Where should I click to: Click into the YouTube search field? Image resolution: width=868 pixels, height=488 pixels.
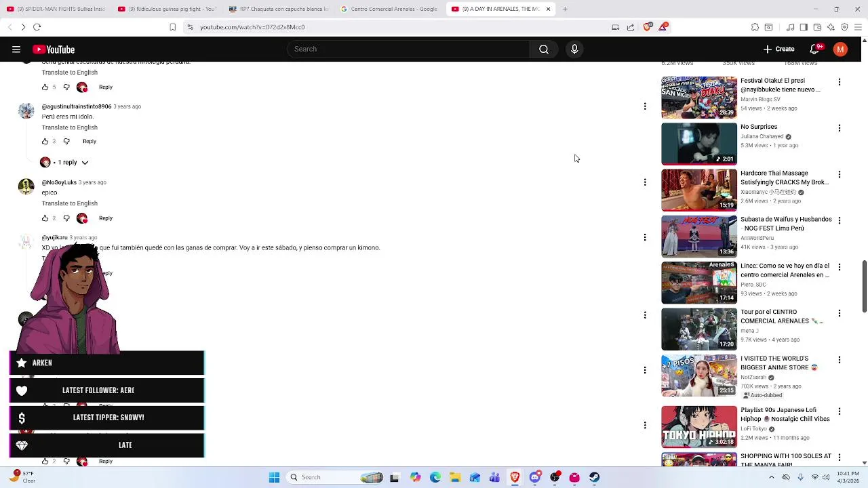[x=408, y=49]
